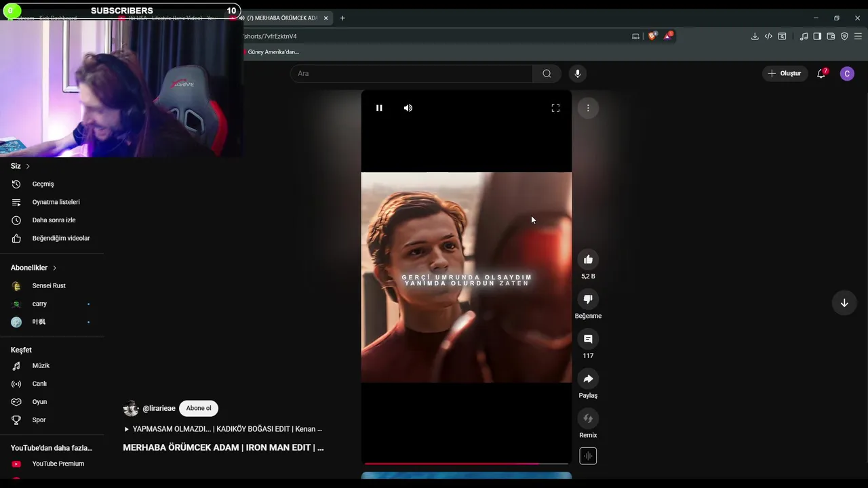Viewport: 868px width, 488px height.
Task: Open the Brave Wallet icon
Action: point(831,37)
